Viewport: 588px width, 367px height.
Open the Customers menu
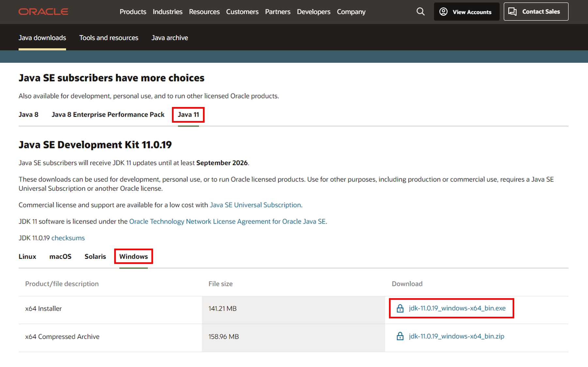pyautogui.click(x=242, y=12)
